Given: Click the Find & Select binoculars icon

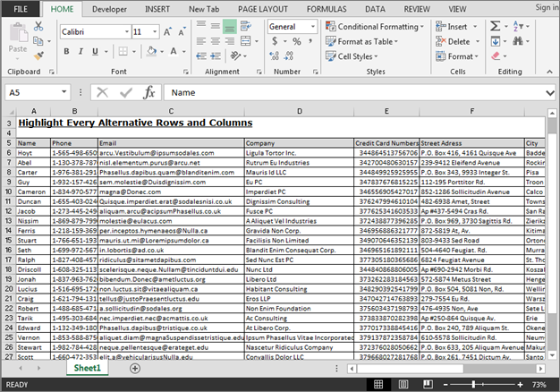Looking at the screenshot, I should coord(518,41).
